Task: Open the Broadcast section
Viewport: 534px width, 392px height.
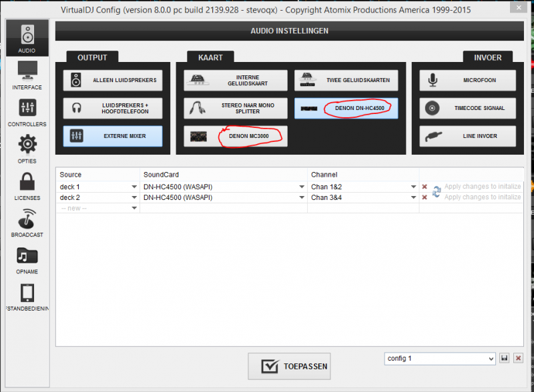Action: pyautogui.click(x=27, y=223)
